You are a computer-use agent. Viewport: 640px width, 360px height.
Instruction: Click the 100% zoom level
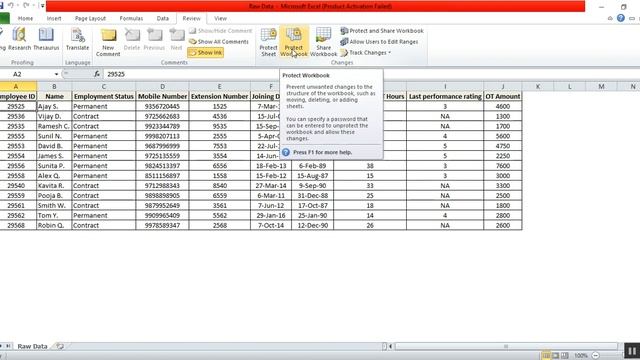coord(580,356)
